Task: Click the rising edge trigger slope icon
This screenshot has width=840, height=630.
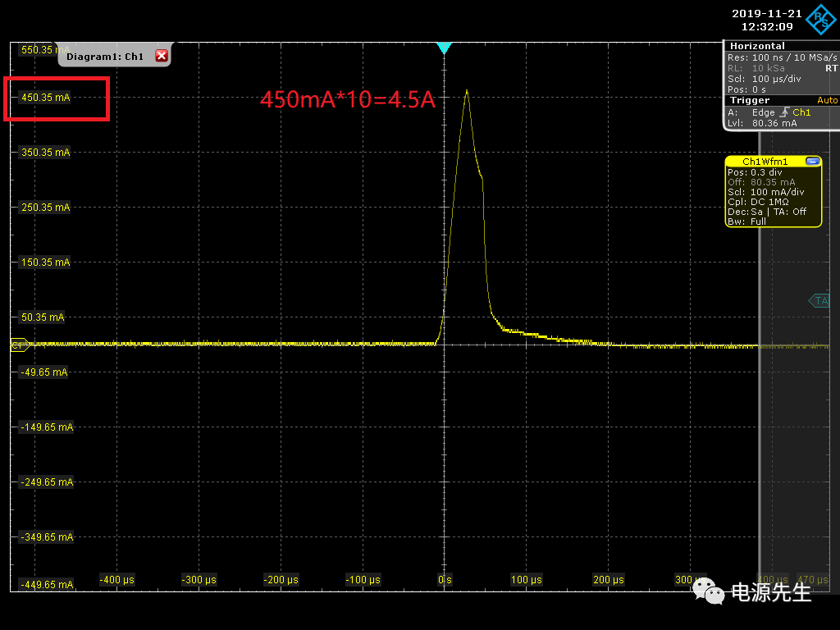Action: click(786, 112)
